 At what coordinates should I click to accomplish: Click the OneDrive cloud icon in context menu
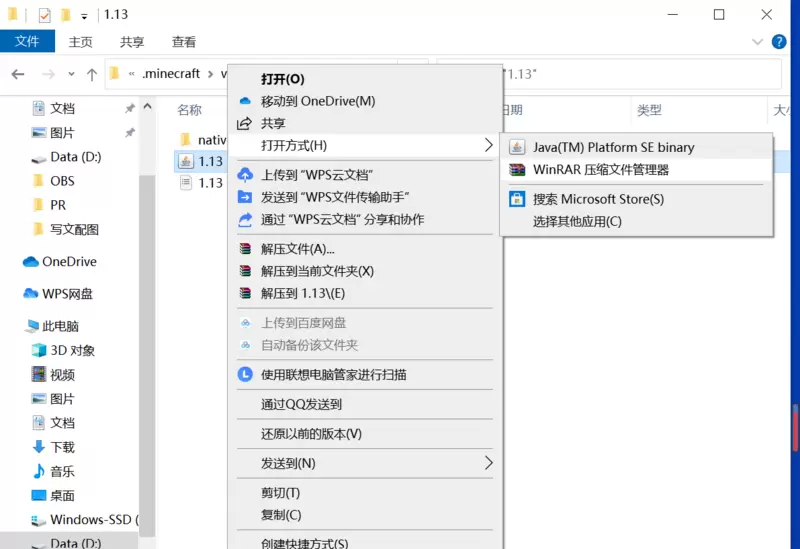tap(245, 101)
